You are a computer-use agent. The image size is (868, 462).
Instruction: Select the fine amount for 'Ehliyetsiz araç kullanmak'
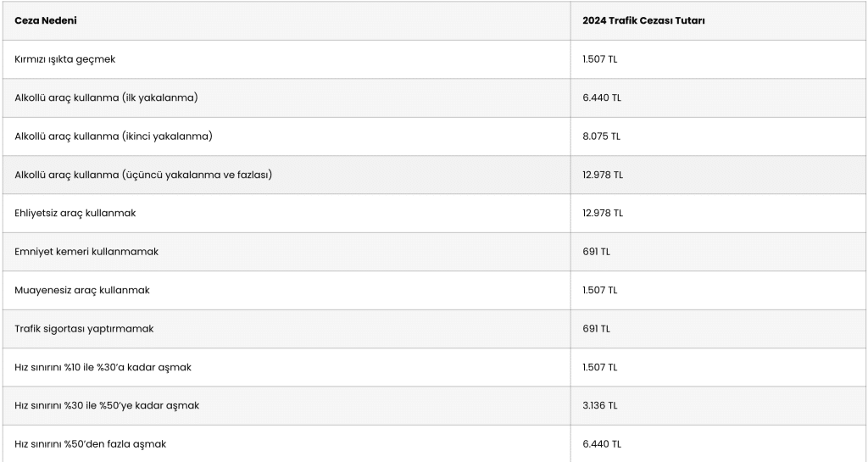603,213
